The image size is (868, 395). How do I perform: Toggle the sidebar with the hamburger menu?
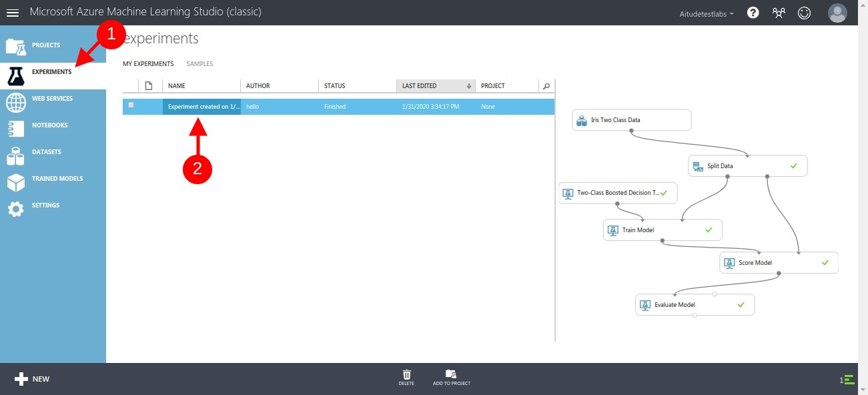[13, 11]
